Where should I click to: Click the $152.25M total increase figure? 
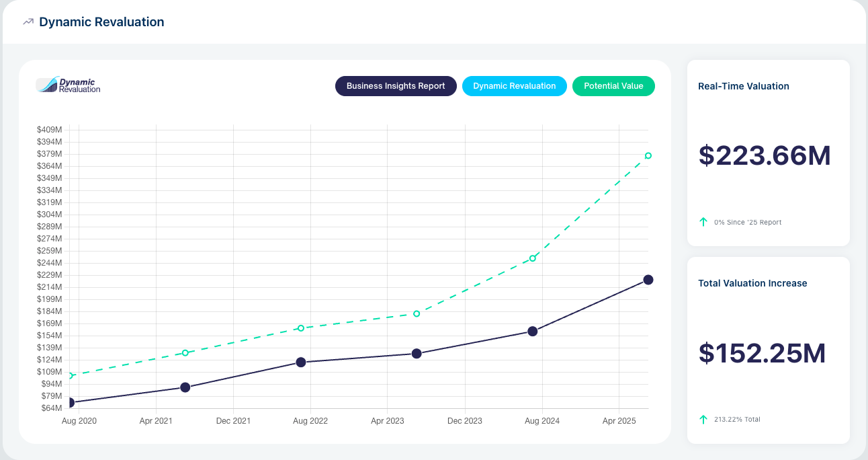pos(762,353)
